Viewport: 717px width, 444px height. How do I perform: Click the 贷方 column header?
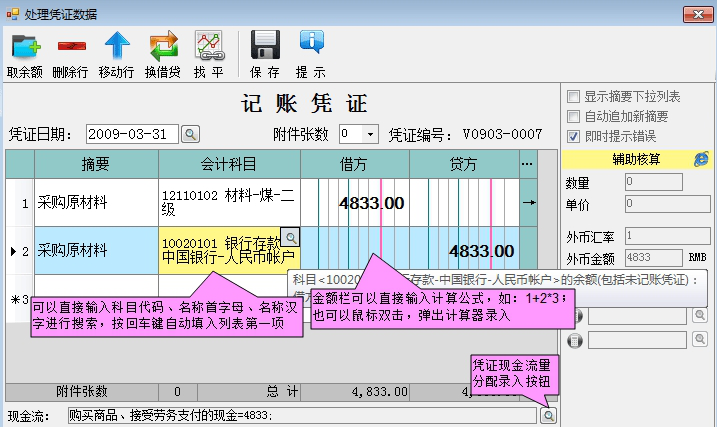tap(465, 164)
